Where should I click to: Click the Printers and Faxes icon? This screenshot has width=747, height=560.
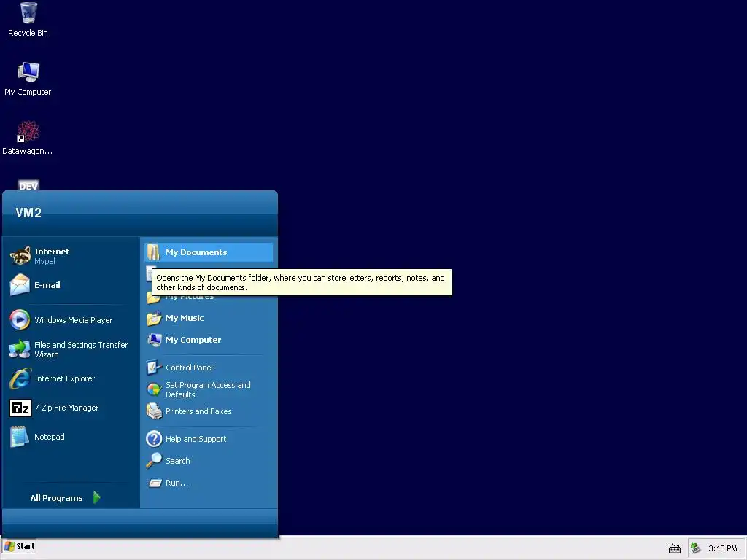coord(154,411)
